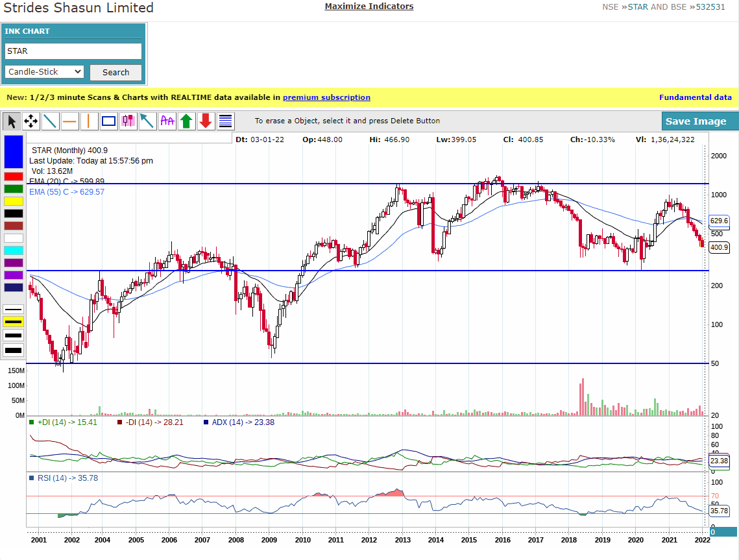This screenshot has height=560, width=739.
Task: Select the text annotation tool
Action: tap(167, 121)
